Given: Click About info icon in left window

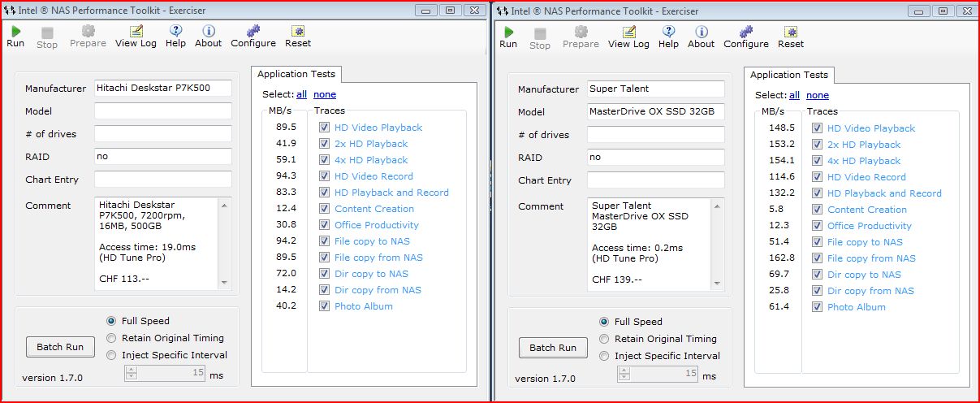Looking at the screenshot, I should click(x=209, y=31).
